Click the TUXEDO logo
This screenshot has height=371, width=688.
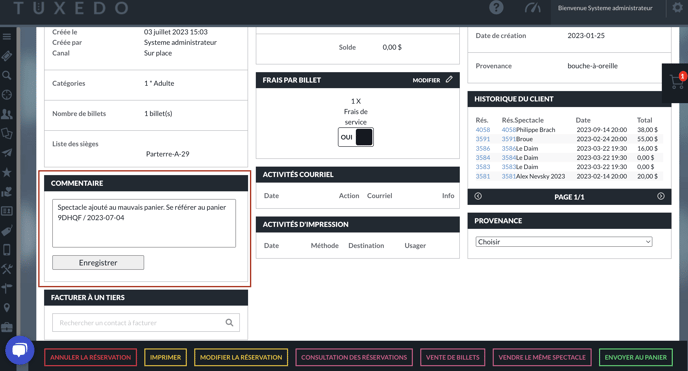(71, 8)
